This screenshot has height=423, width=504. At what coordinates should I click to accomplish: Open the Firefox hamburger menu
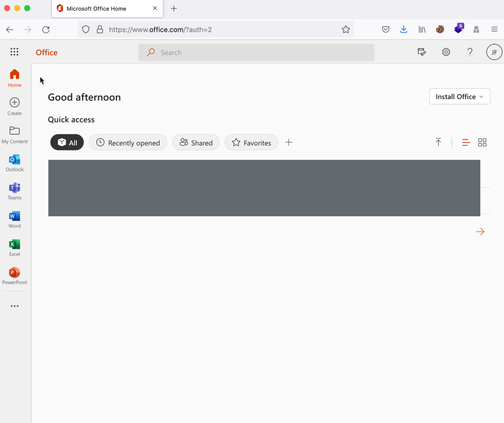pyautogui.click(x=494, y=29)
